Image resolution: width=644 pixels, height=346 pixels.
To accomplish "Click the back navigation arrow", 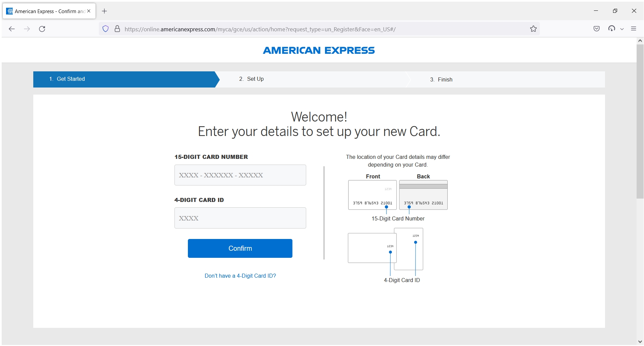I will click(x=12, y=29).
